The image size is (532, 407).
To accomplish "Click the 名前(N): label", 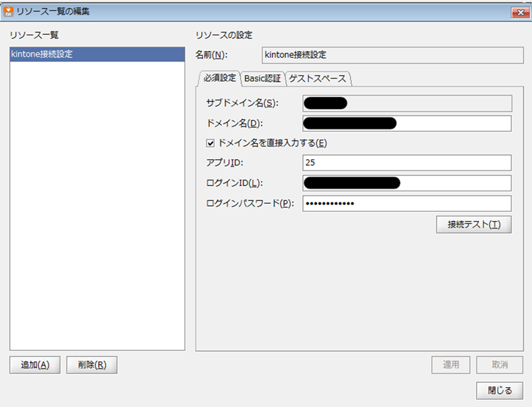I will [211, 55].
